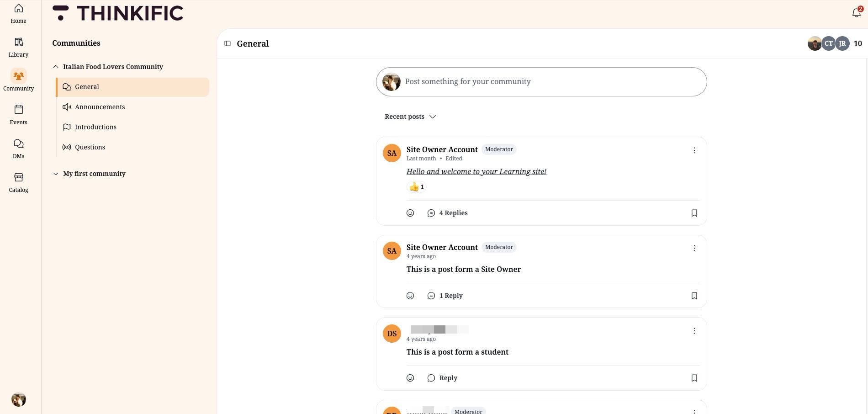
Task: Add emoji reaction to the welcome post
Action: click(410, 213)
